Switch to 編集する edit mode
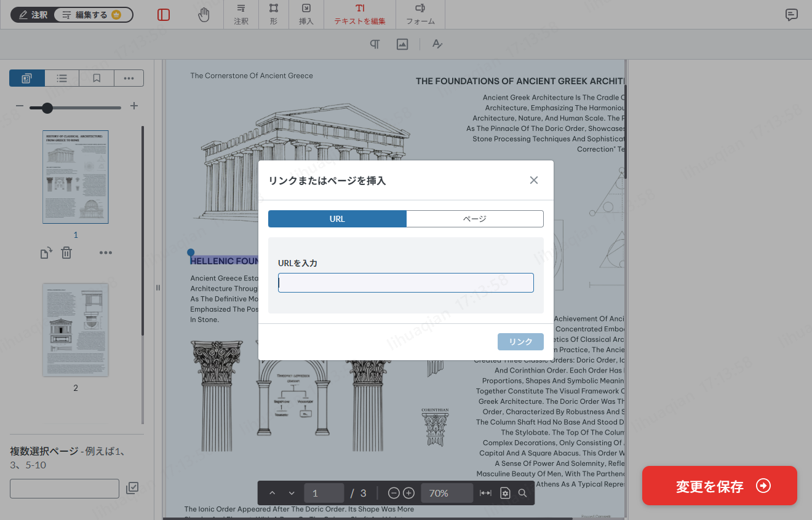This screenshot has height=520, width=812. [x=93, y=15]
